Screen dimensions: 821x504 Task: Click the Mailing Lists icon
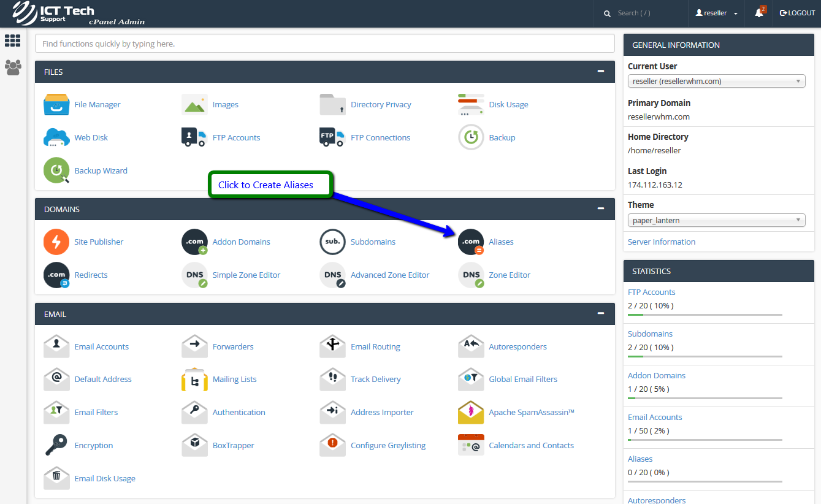pos(194,380)
